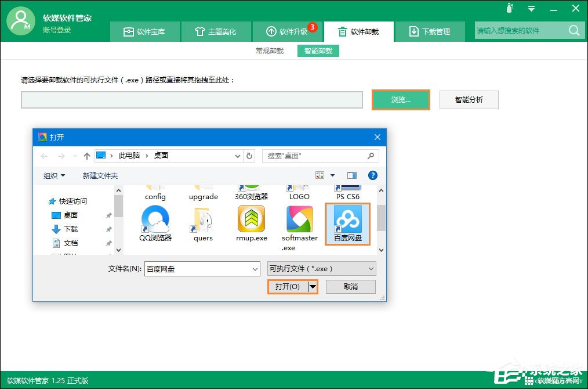
Task: Switch to the 下载管理 tab
Action: [430, 31]
